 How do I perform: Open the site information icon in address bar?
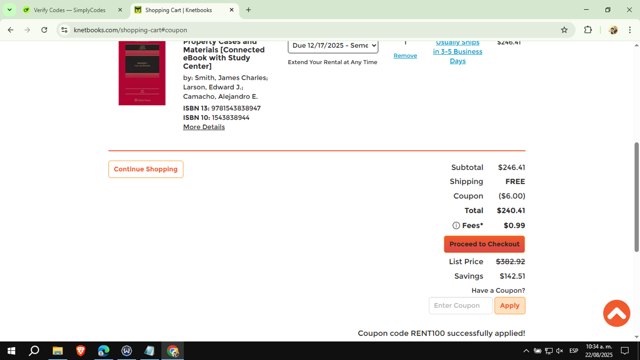tap(64, 30)
